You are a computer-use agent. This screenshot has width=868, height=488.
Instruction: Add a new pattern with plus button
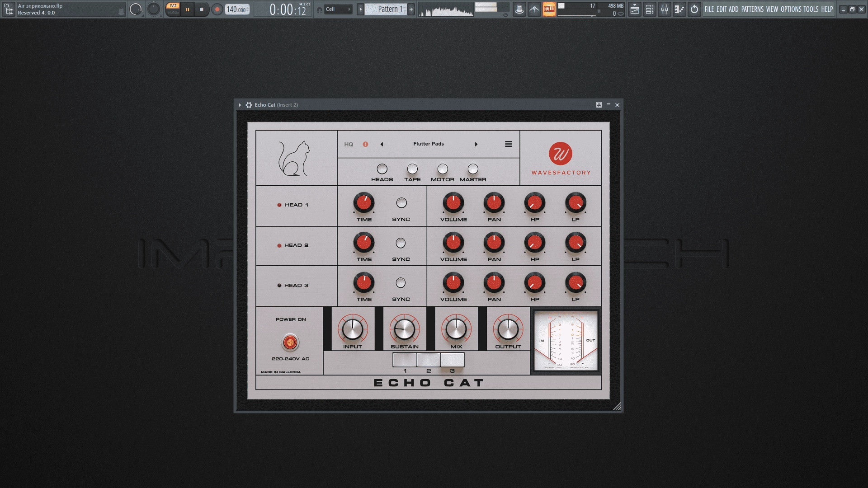pos(411,9)
